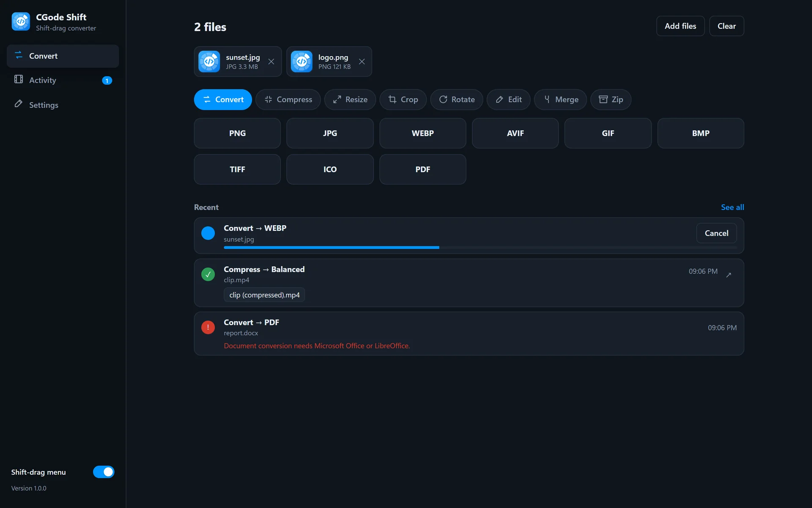Clear all loaded files
812x508 pixels.
pos(726,26)
